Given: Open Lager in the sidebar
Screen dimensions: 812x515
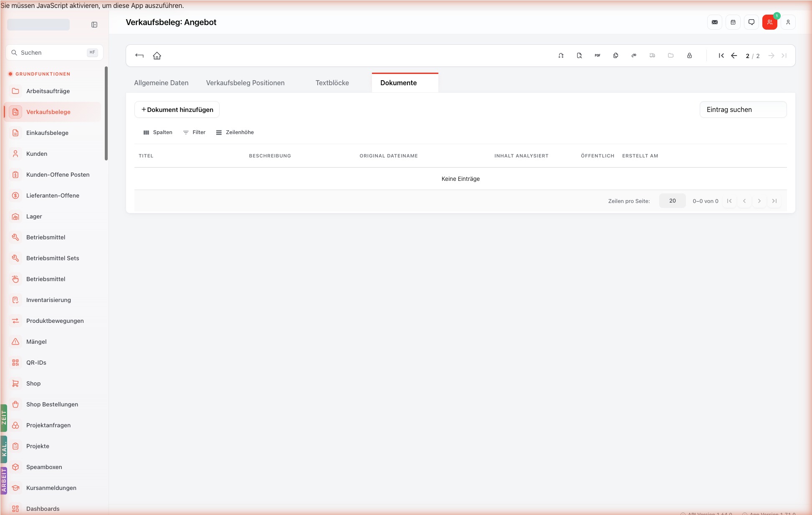Looking at the screenshot, I should 53,216.
